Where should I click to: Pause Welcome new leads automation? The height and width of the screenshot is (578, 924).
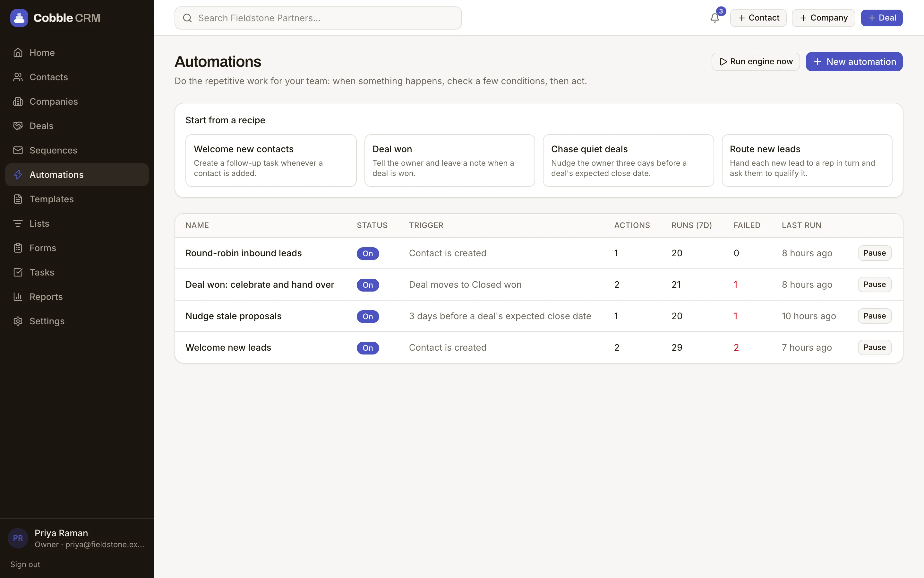874,347
